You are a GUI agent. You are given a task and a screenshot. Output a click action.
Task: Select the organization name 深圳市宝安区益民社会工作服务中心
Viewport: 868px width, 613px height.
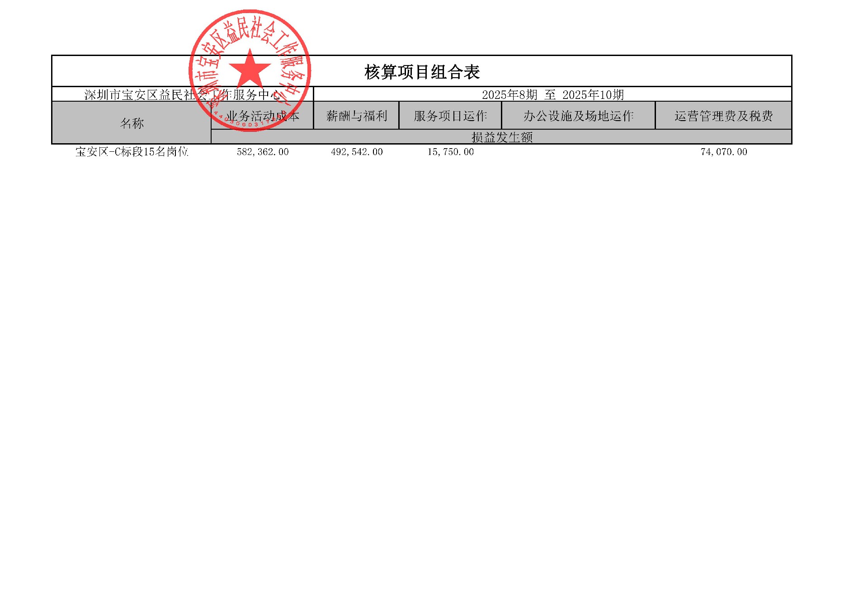click(x=183, y=94)
